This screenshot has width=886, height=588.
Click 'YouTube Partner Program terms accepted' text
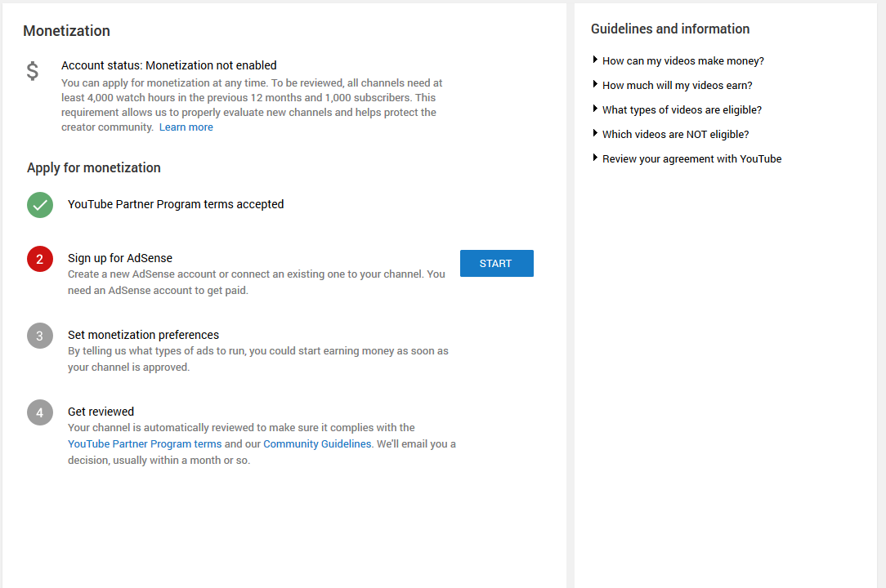(176, 204)
